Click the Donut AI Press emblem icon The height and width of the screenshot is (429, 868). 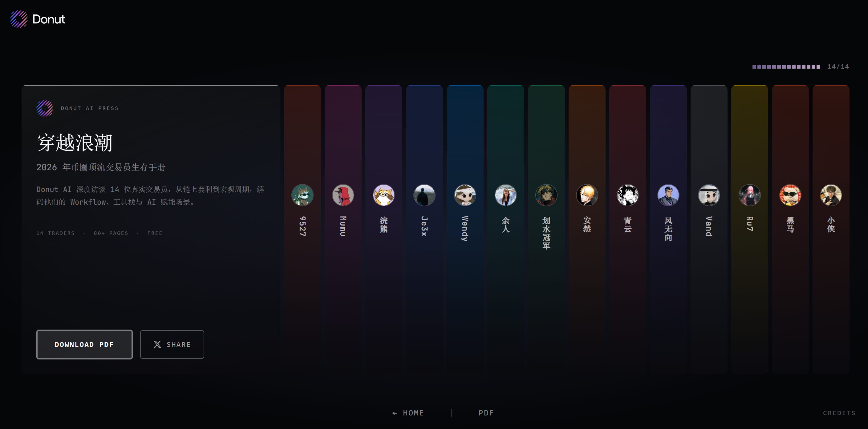(x=45, y=108)
